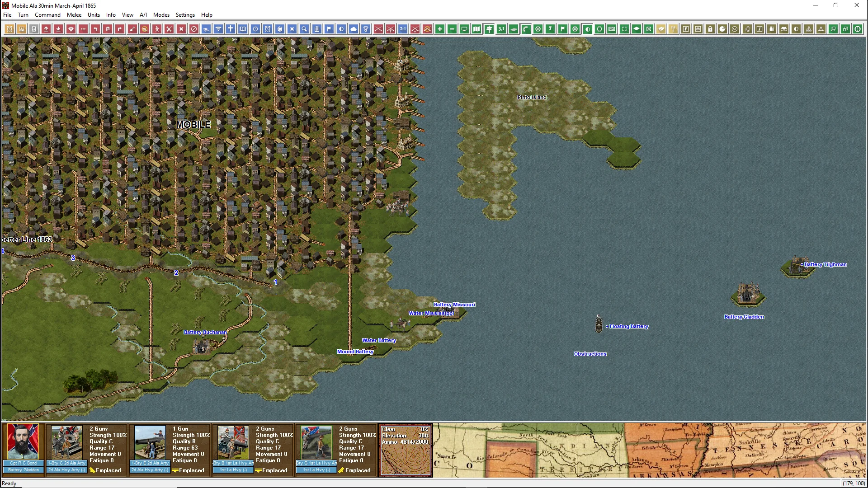This screenshot has width=868, height=488.
Task: Click the zoom out minus icon
Action: click(x=452, y=29)
